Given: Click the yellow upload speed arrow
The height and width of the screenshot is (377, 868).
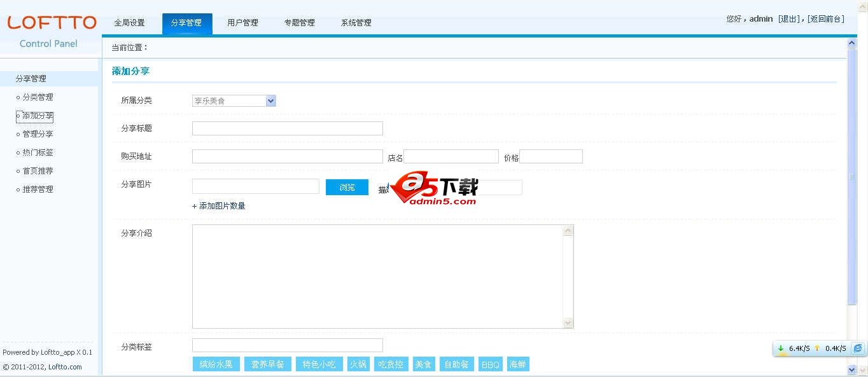Looking at the screenshot, I should [x=817, y=348].
